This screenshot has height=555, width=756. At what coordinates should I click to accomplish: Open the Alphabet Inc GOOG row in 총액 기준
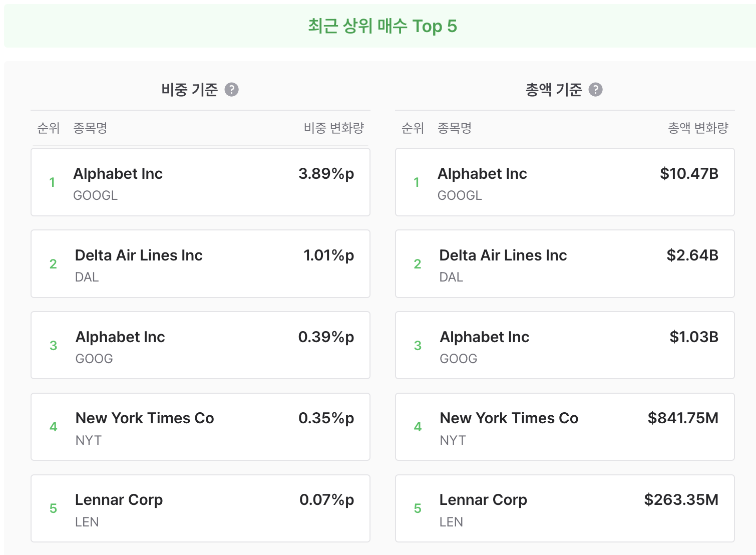[565, 346]
